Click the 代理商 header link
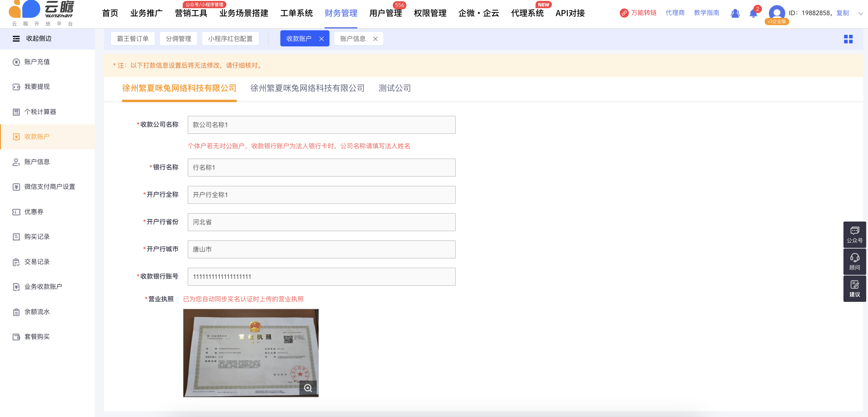Screen dimensions: 868x417 (675, 13)
